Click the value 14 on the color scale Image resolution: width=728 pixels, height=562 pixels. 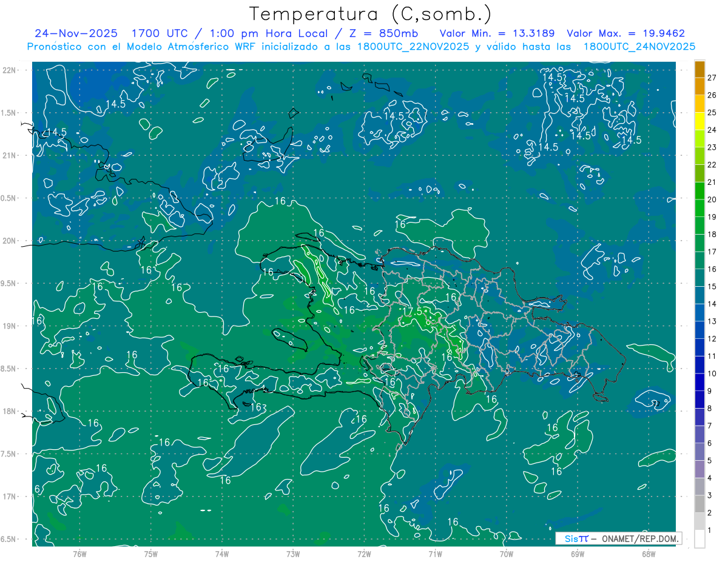712,304
